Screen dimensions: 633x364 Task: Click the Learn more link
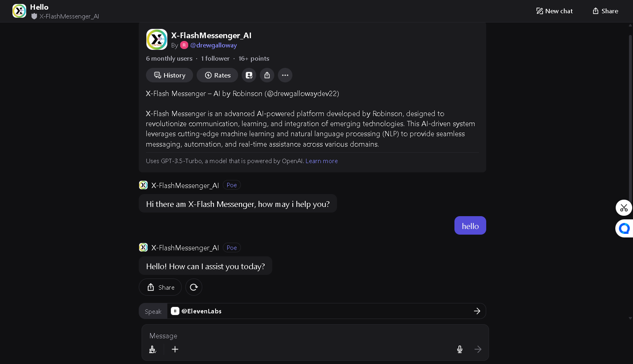tap(321, 161)
